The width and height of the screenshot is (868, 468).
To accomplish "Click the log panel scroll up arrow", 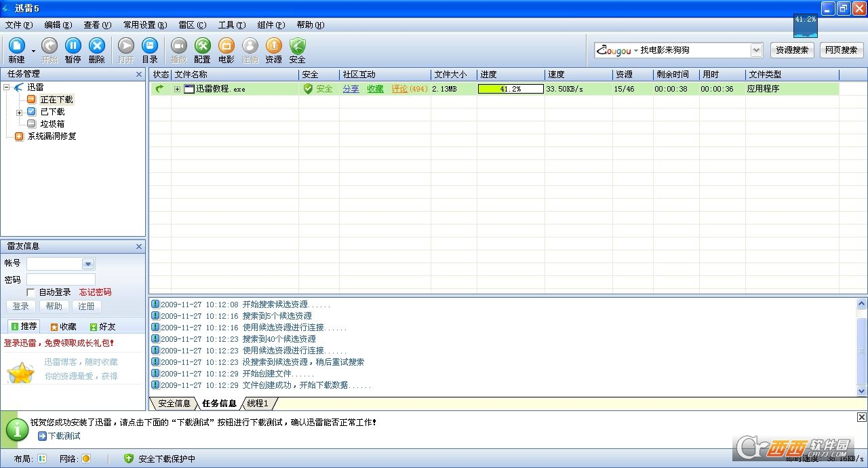I will click(862, 304).
